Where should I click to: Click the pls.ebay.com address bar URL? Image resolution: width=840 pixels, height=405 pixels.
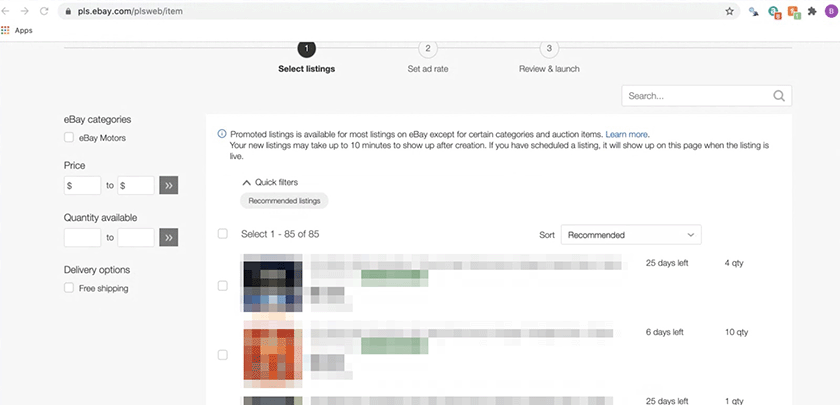[130, 11]
